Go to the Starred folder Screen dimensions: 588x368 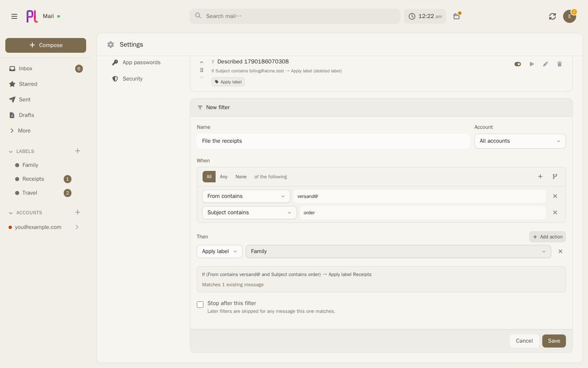point(45,84)
